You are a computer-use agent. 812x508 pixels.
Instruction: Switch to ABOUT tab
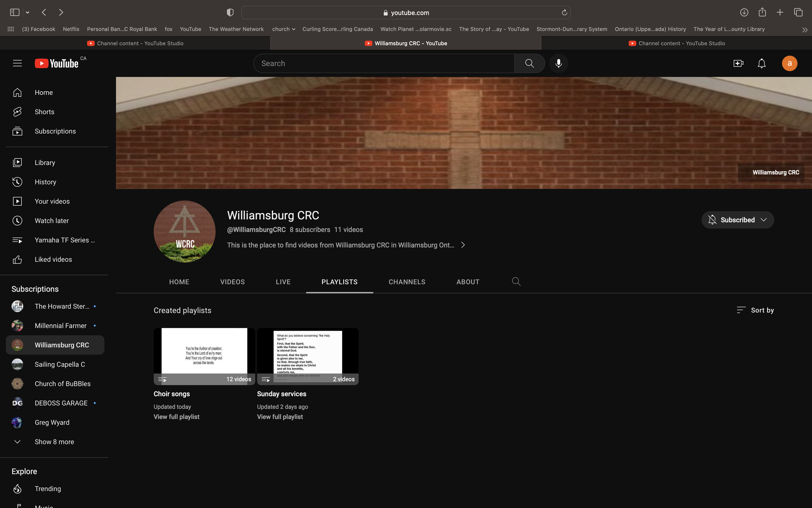click(468, 282)
